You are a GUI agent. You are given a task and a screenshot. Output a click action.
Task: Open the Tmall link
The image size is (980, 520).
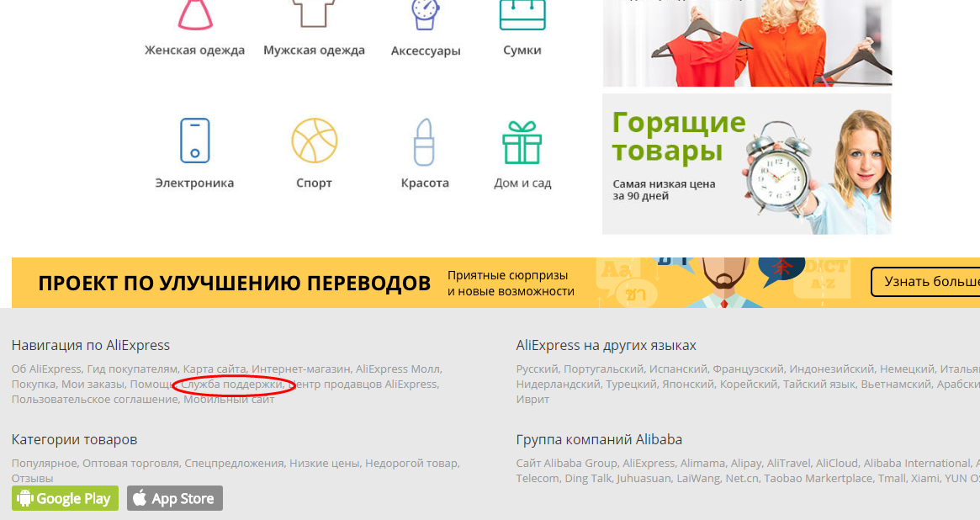point(893,478)
